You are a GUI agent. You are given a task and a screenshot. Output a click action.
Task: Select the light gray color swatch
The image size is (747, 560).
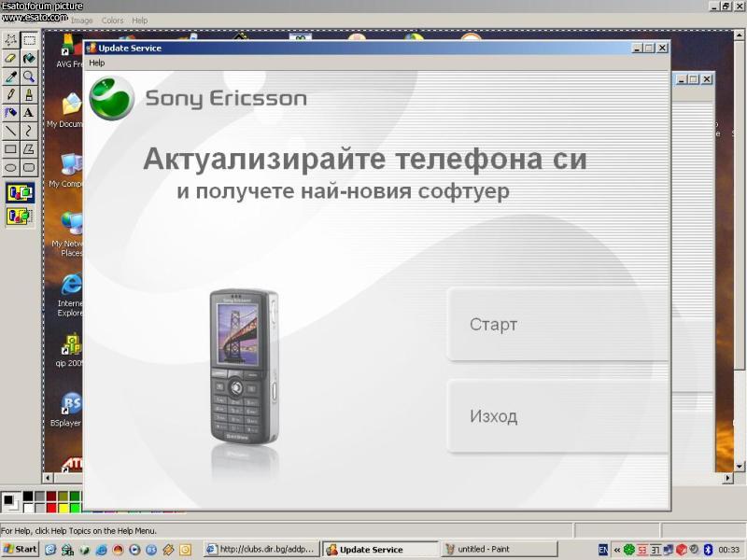click(x=39, y=508)
